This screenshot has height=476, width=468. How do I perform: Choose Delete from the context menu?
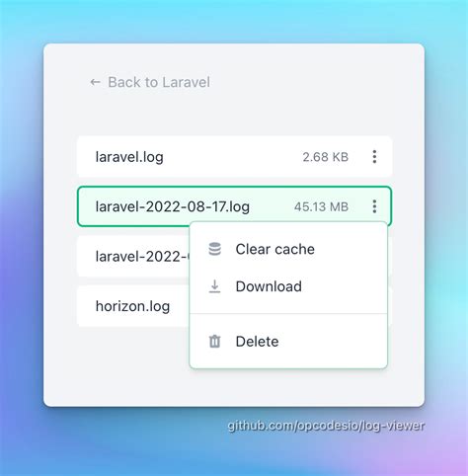[x=257, y=342]
